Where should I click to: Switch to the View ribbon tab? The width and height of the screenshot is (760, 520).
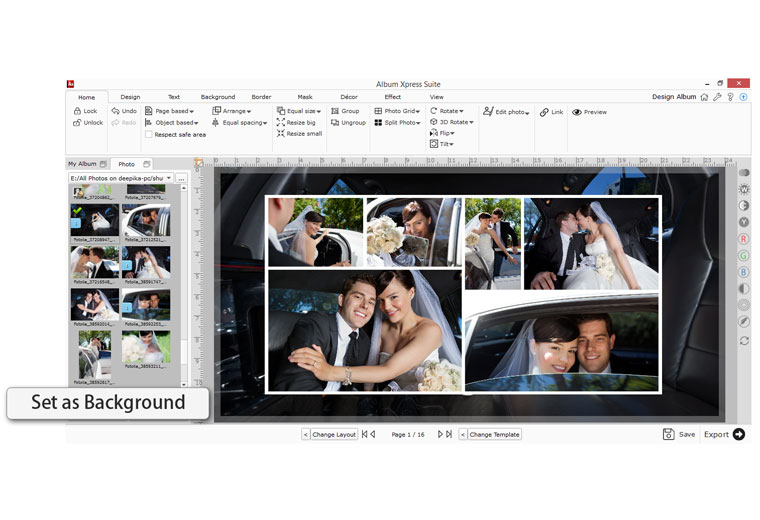[436, 97]
